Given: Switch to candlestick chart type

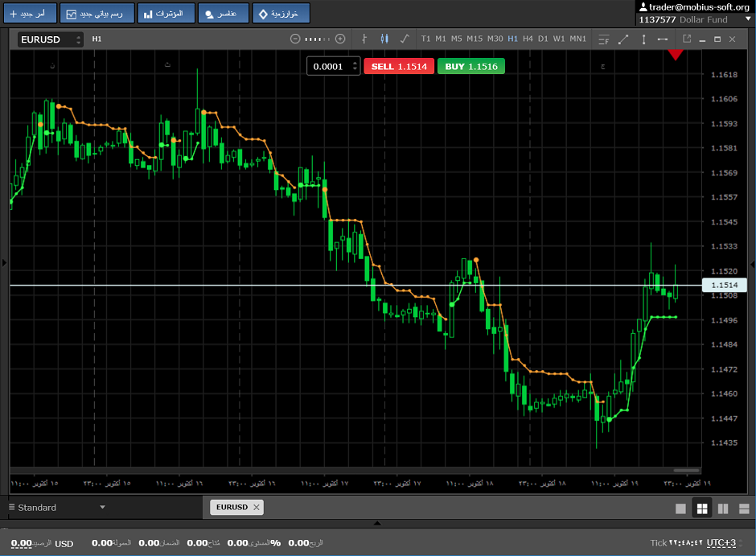Looking at the screenshot, I should pyautogui.click(x=384, y=39).
